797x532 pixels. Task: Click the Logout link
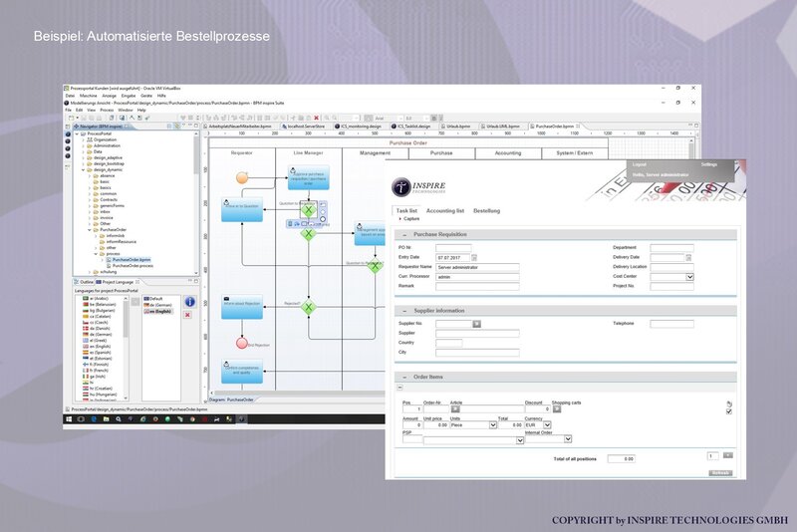click(x=639, y=164)
